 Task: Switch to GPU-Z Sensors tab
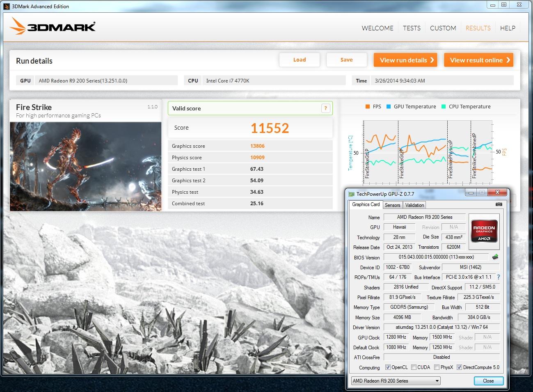point(392,205)
